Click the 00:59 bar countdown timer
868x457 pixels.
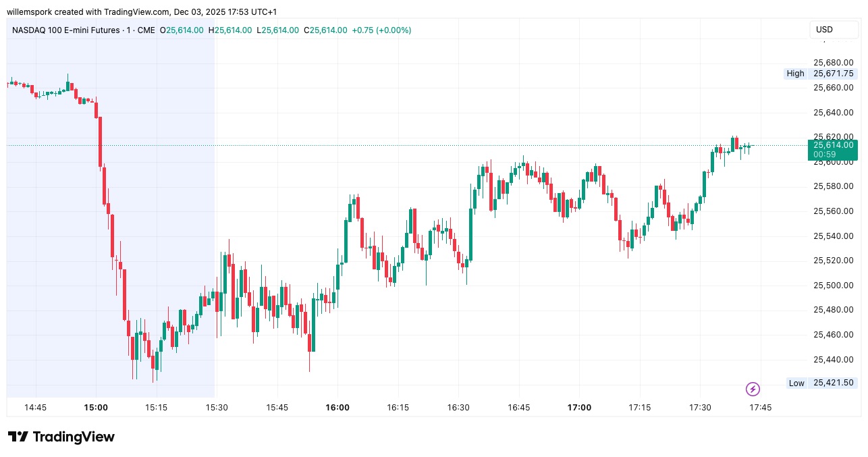[825, 155]
